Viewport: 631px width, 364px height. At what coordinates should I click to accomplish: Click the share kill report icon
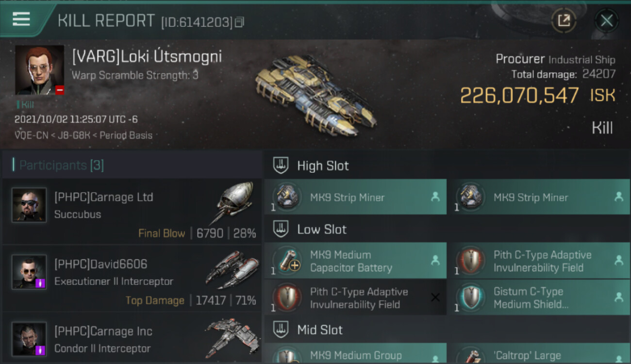click(x=564, y=20)
